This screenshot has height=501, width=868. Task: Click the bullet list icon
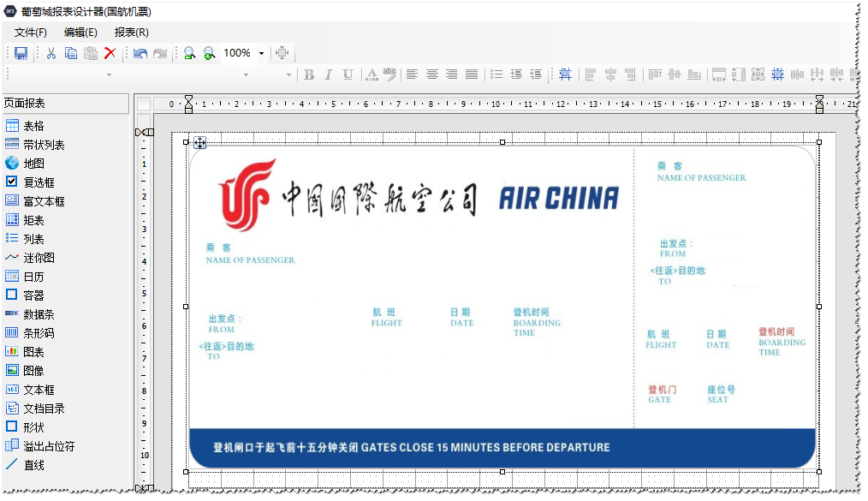coord(496,75)
